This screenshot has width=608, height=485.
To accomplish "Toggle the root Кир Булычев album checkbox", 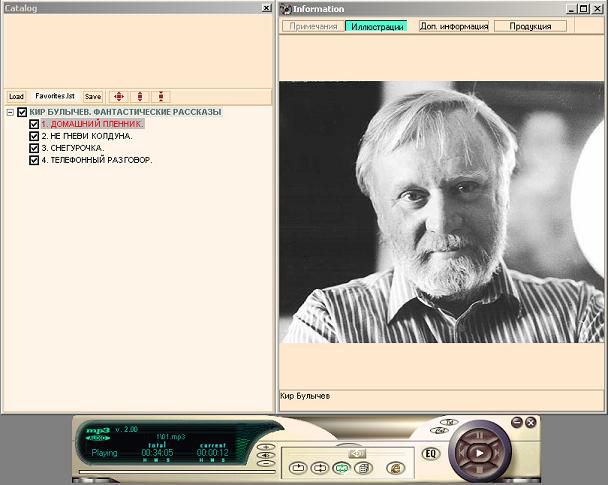I will coord(22,112).
